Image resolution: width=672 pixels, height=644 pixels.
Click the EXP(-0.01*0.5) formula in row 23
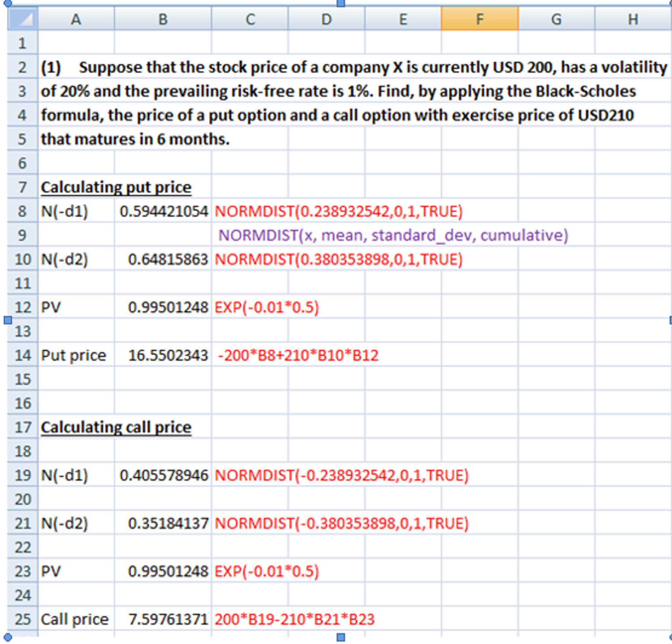click(x=267, y=571)
